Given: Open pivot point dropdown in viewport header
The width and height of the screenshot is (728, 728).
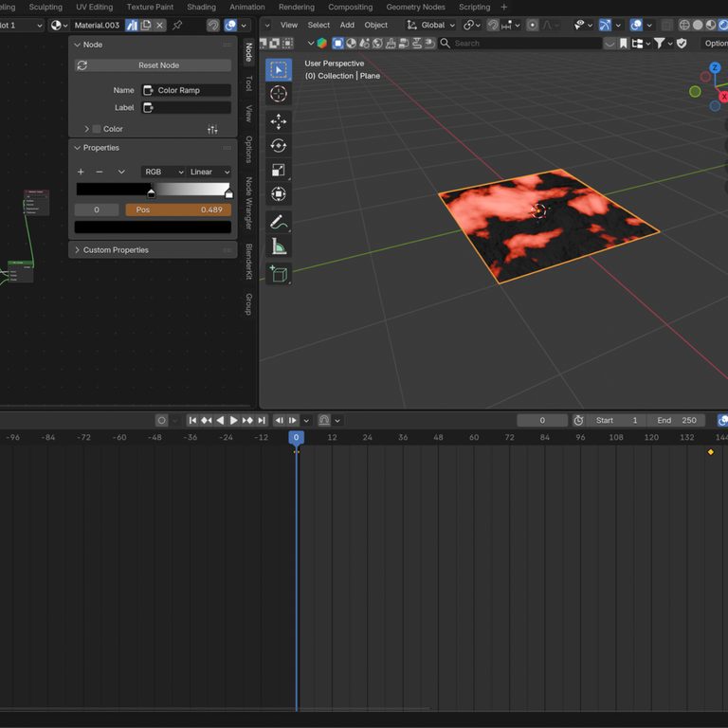Looking at the screenshot, I should click(472, 25).
